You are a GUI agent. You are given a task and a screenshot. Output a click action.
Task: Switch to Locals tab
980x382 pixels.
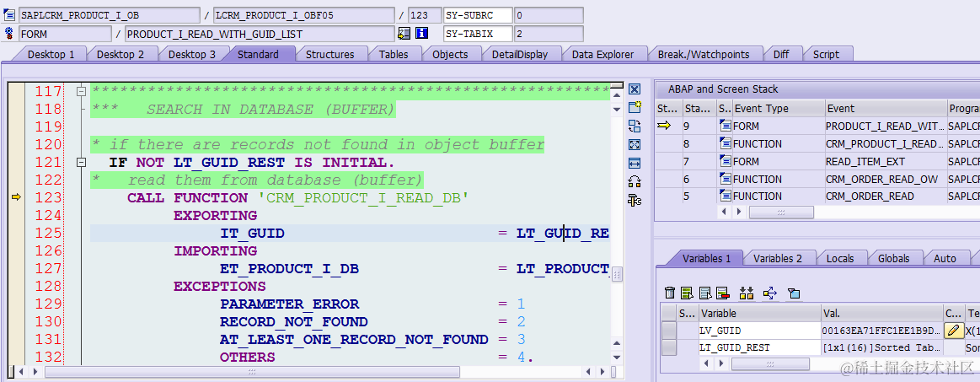tap(840, 258)
